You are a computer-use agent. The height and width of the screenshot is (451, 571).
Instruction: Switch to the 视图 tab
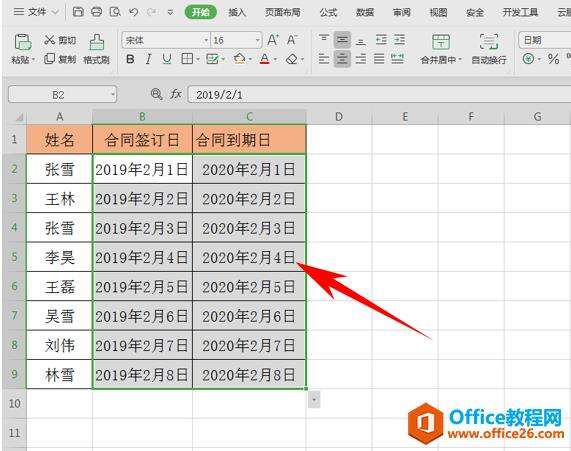click(438, 12)
